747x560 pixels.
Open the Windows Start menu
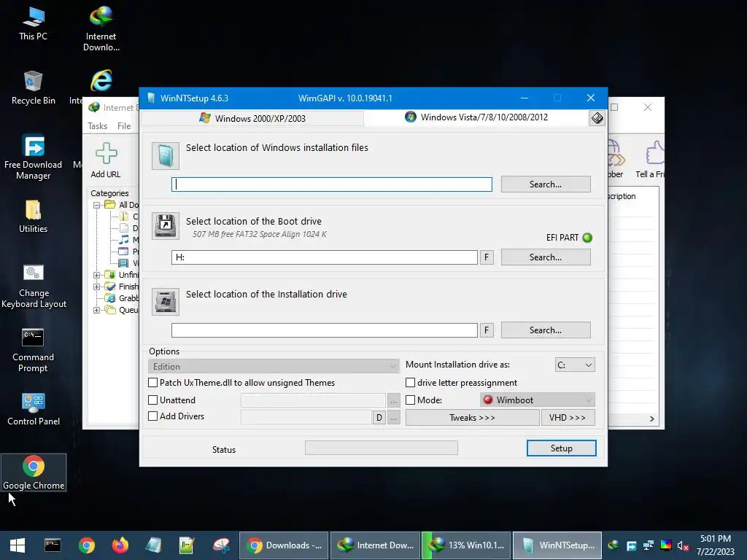18,545
